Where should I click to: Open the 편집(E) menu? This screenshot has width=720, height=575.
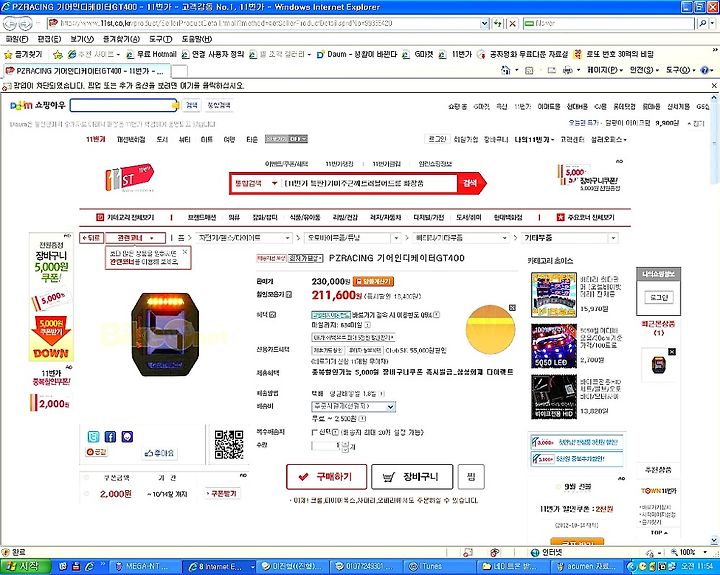[49, 39]
